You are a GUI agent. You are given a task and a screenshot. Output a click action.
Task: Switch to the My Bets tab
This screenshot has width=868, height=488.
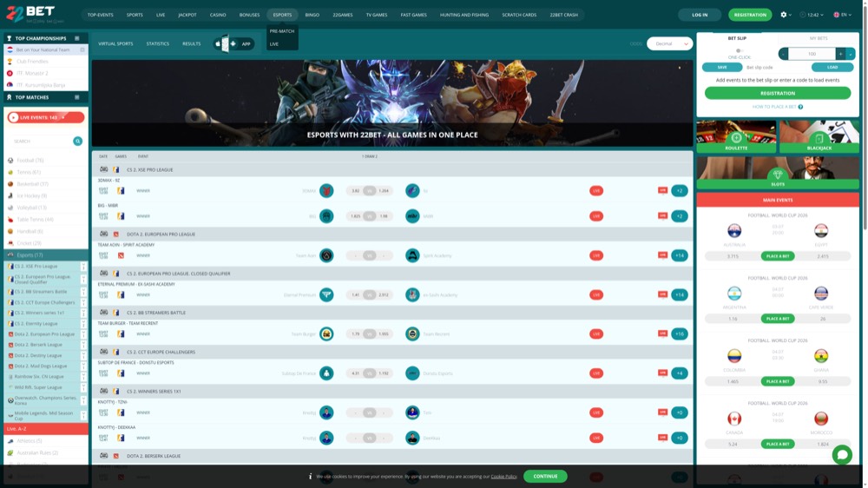point(819,38)
